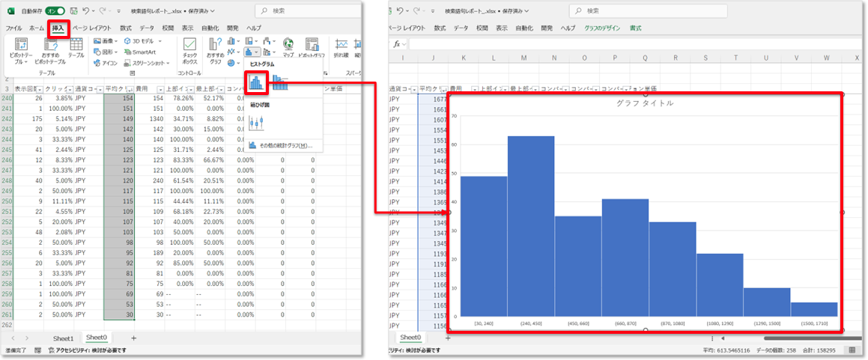
Task: Select the histogram chart icon in dropdown
Action: 256,82
